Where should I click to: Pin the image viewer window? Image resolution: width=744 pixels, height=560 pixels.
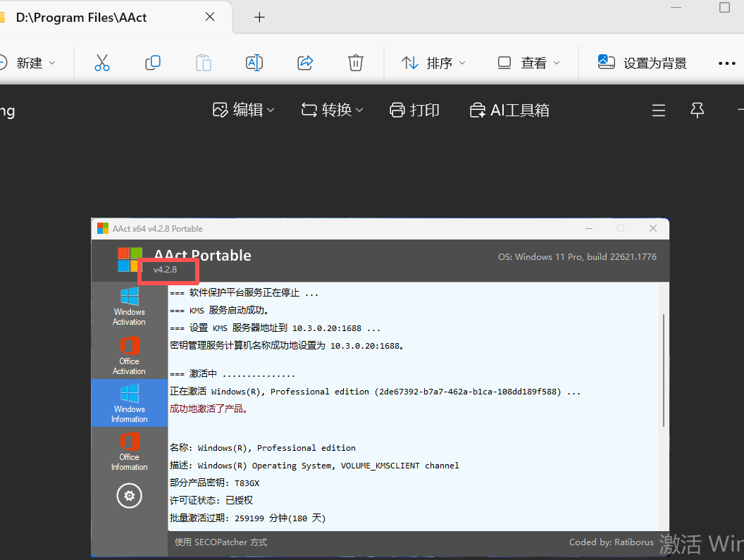point(697,110)
